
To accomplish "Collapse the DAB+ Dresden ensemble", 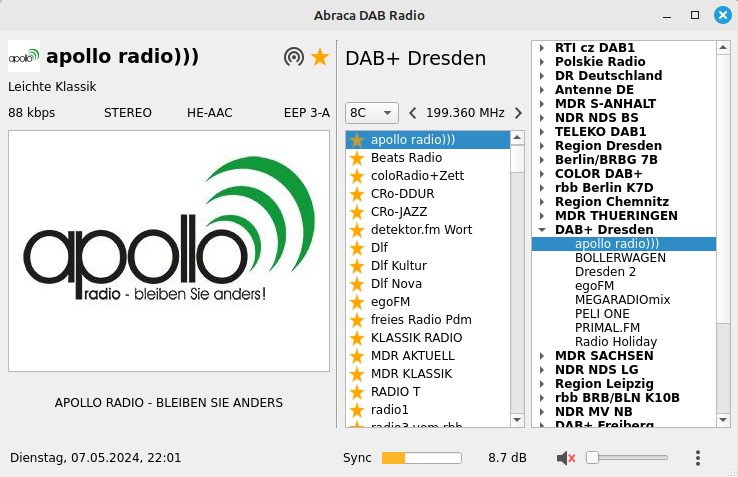I will point(541,230).
